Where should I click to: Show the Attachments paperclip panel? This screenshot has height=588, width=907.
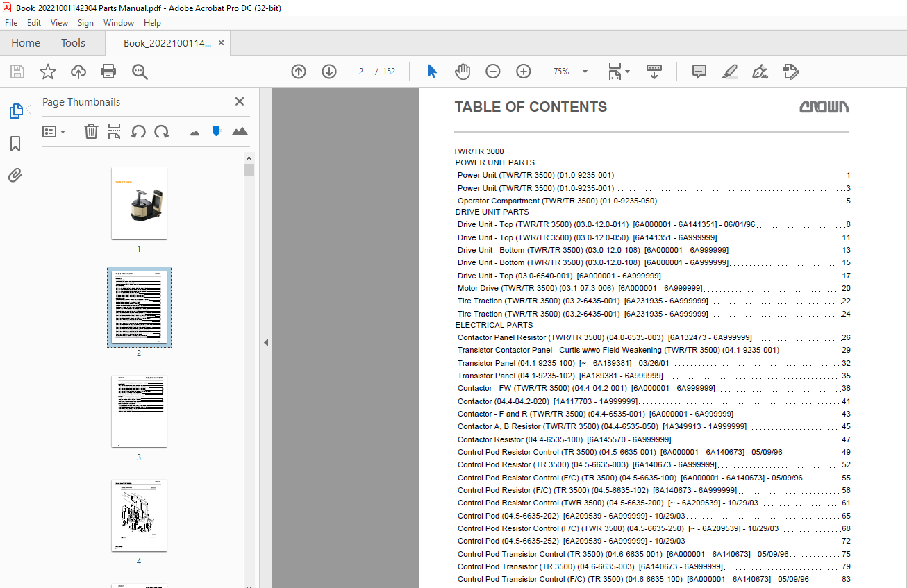15,175
